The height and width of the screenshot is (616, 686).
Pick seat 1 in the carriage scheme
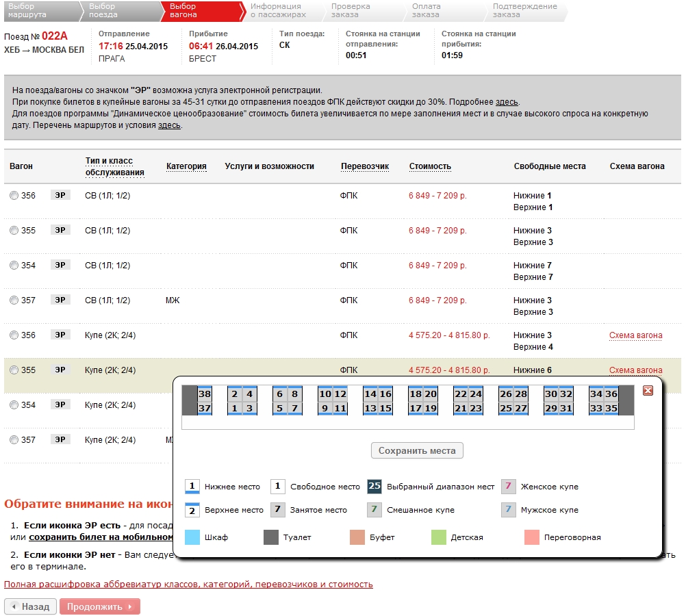pos(234,409)
